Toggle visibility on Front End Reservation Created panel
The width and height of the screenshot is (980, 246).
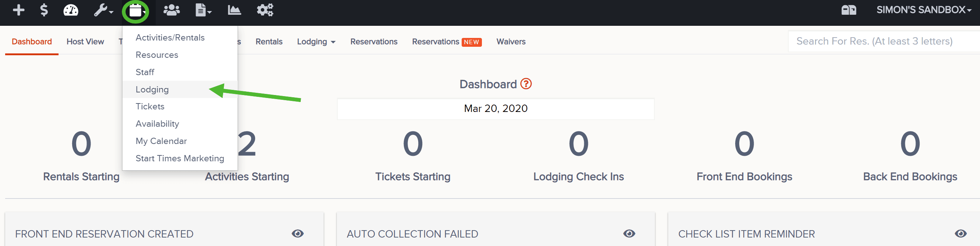298,234
